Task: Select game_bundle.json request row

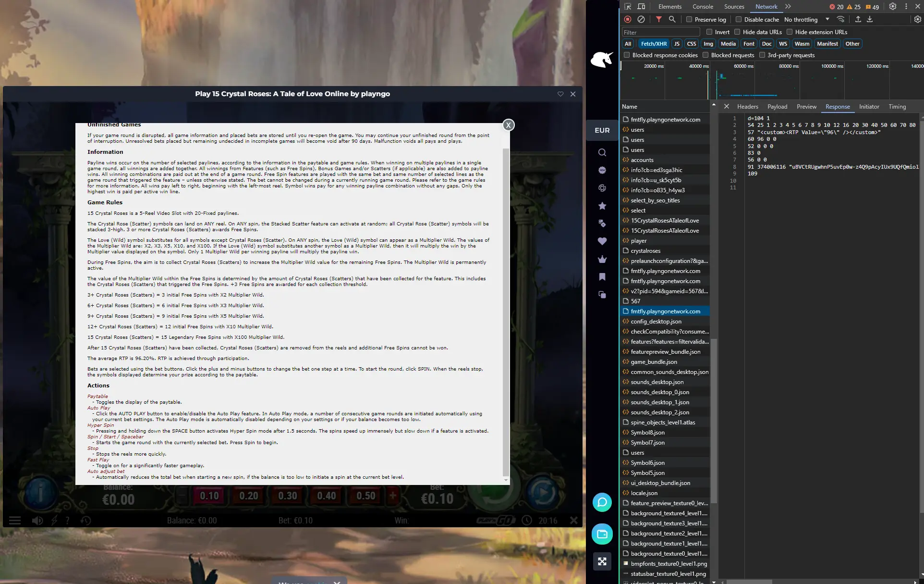Action: [665, 362]
